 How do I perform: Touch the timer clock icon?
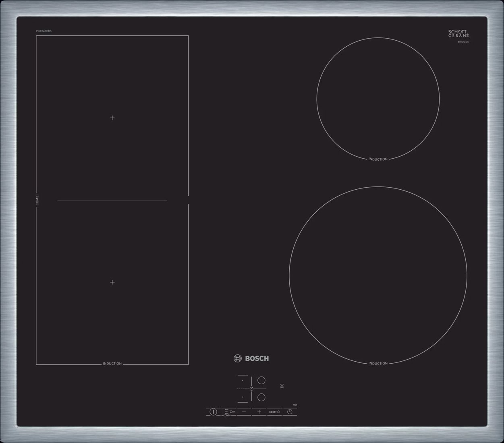(x=290, y=412)
